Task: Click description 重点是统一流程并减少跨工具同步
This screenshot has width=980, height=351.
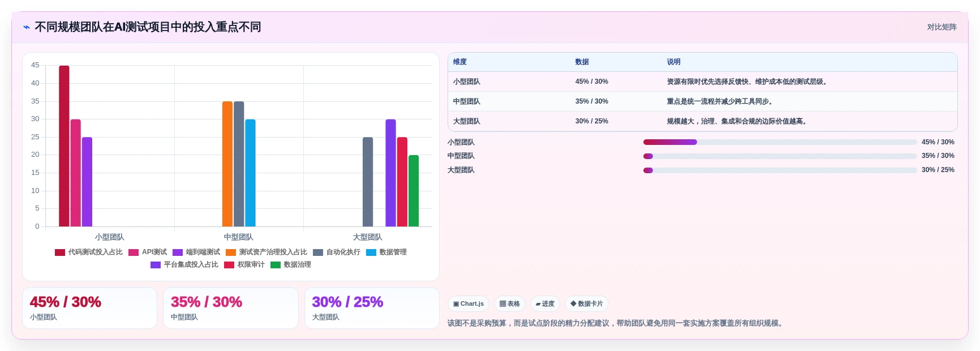Action: (x=721, y=101)
